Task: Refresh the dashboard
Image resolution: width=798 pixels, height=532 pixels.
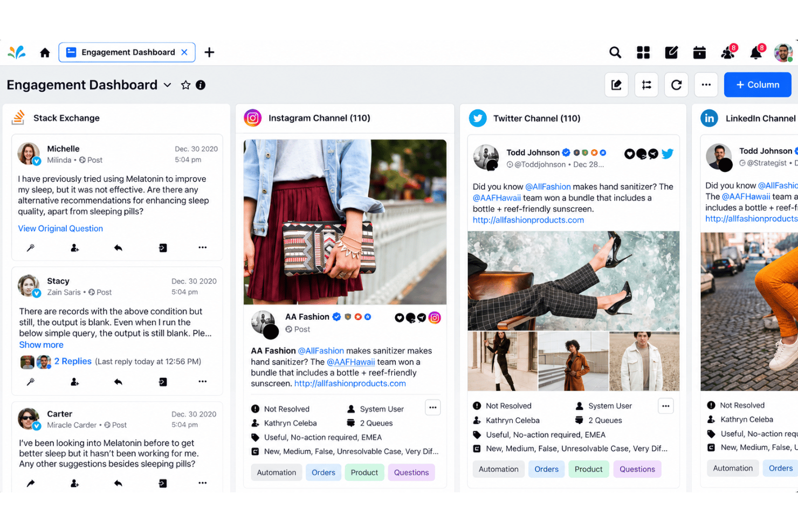Action: 676,85
